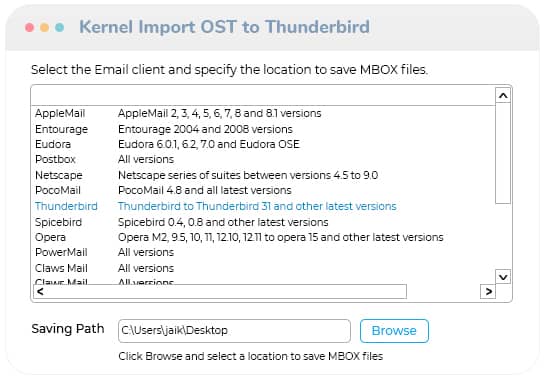
Task: Click the scroll right arrow
Action: pos(488,291)
